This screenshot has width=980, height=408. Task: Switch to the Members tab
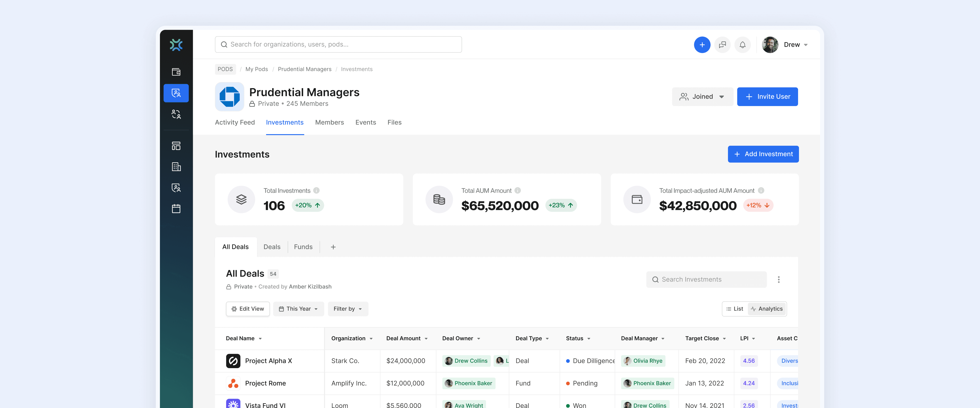329,122
